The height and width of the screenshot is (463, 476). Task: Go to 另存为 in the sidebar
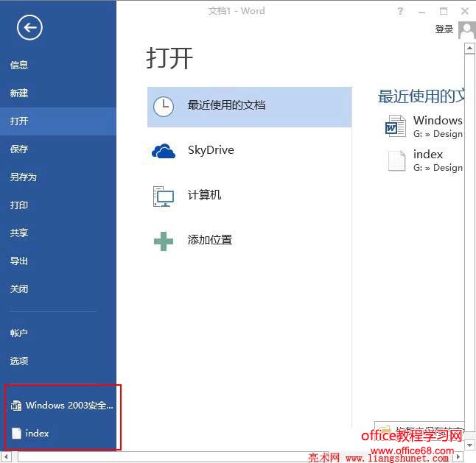[x=23, y=177]
